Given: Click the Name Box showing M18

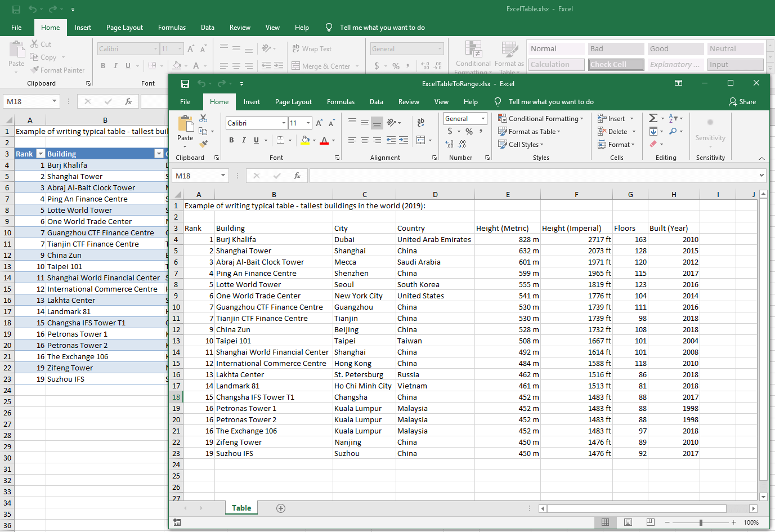Looking at the screenshot, I should [195, 176].
